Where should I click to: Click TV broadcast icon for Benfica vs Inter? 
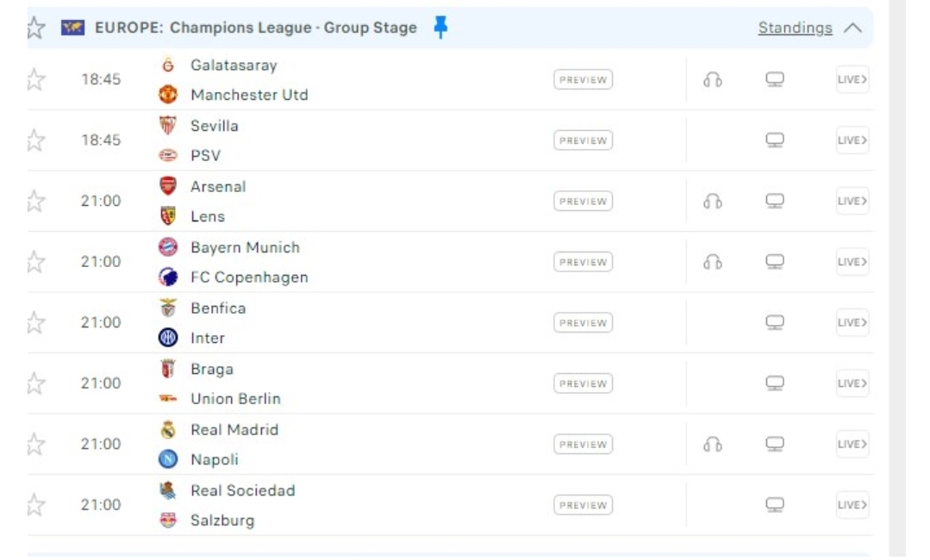click(775, 323)
